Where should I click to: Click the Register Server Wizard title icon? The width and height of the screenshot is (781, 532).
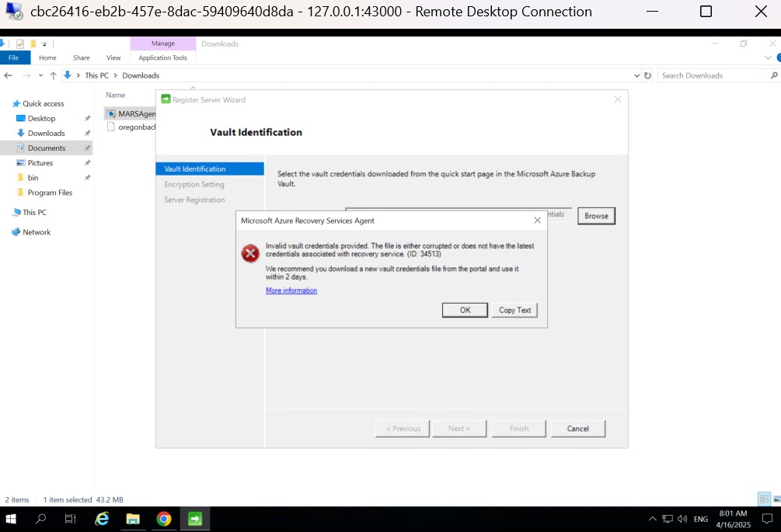pyautogui.click(x=166, y=99)
